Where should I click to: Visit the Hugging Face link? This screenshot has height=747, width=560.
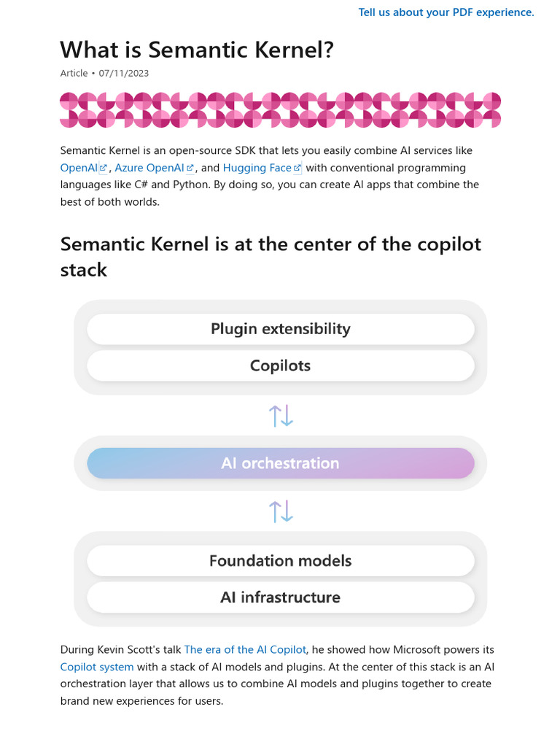[257, 168]
